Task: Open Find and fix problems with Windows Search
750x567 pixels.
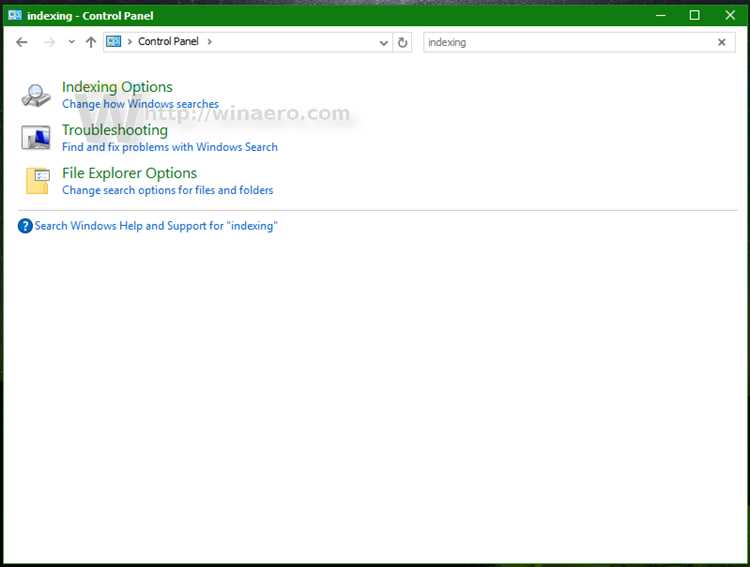Action: (170, 147)
